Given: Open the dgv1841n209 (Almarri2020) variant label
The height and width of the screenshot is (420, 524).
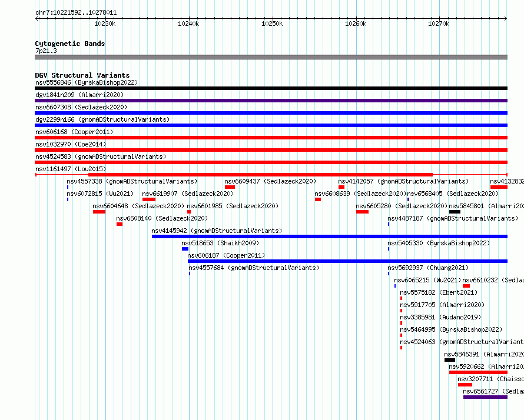Looking at the screenshot, I should click(x=79, y=95).
